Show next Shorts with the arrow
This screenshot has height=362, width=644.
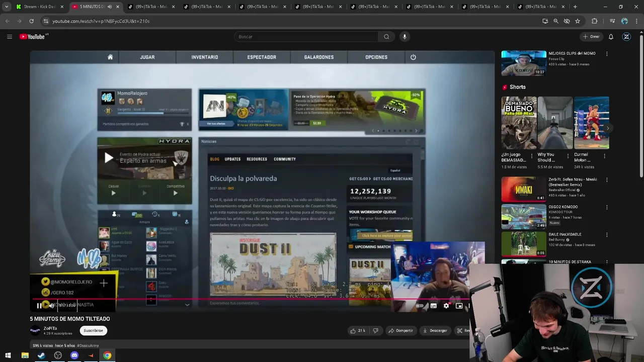tap(607, 128)
